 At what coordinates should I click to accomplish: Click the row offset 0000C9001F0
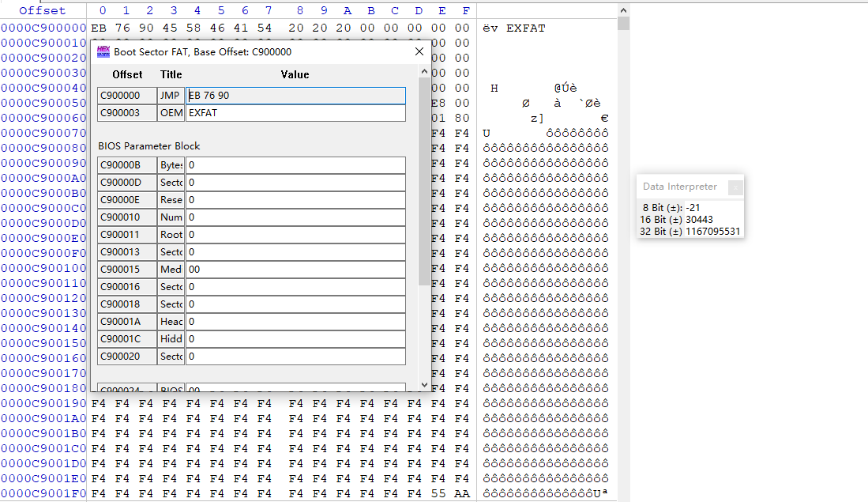(x=43, y=493)
